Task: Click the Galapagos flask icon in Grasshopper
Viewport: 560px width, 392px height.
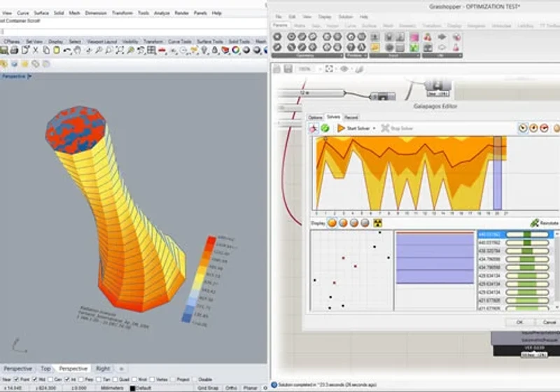Action: click(456, 48)
